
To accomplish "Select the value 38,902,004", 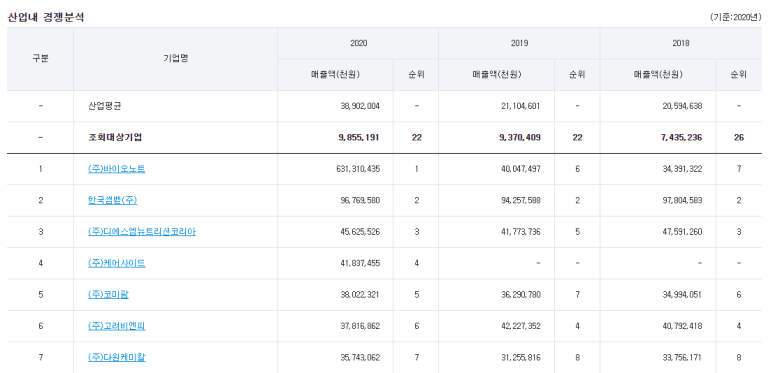I will click(x=360, y=106).
